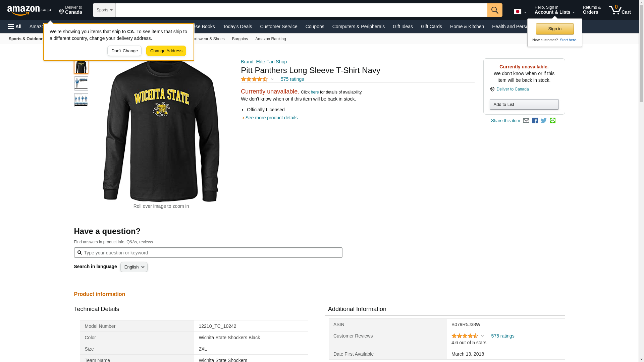Screen dimensions: 644x362
Task: Open Today's Deals in navigation bar
Action: (x=237, y=26)
